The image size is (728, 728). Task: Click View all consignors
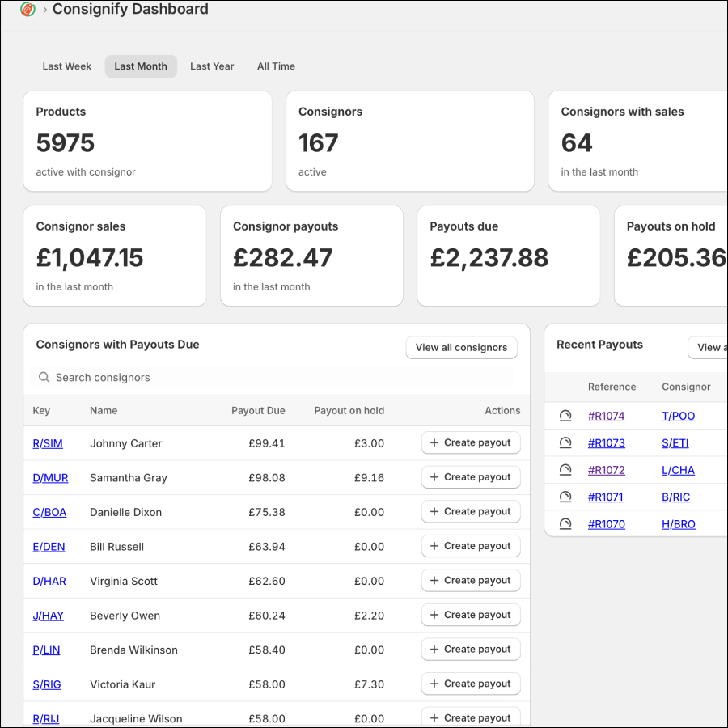[x=461, y=347]
